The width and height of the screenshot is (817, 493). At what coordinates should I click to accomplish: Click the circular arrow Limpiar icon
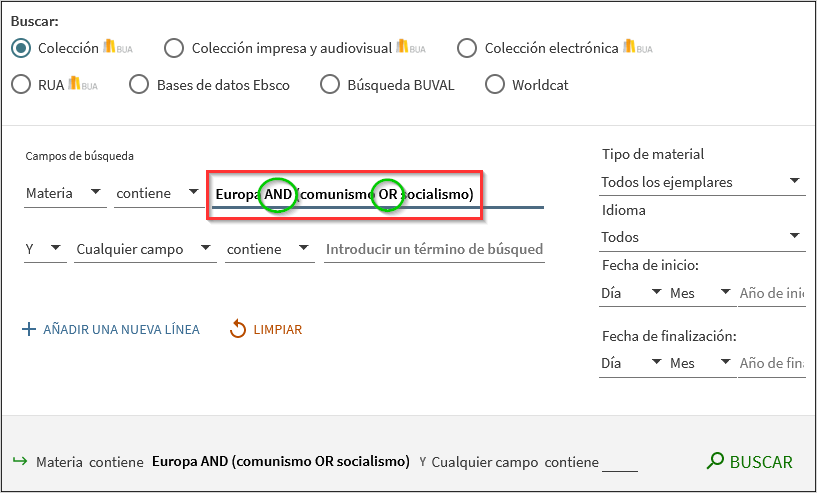click(238, 329)
